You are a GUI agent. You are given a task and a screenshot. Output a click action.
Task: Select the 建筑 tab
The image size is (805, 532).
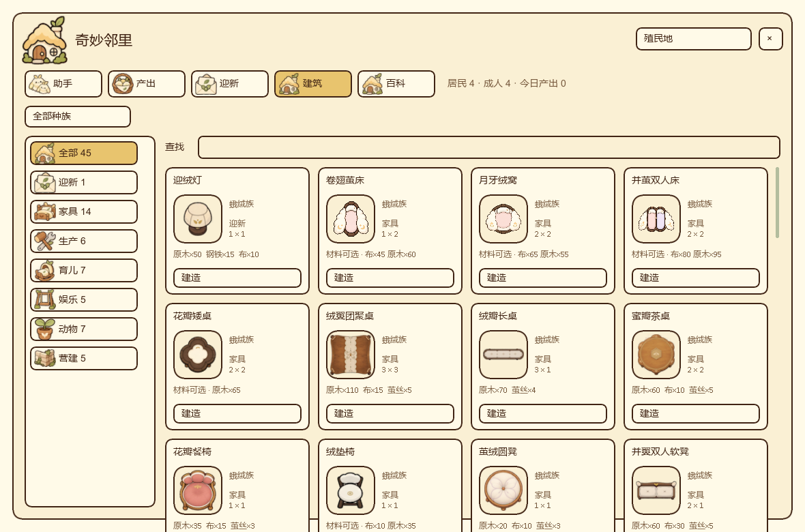point(312,84)
